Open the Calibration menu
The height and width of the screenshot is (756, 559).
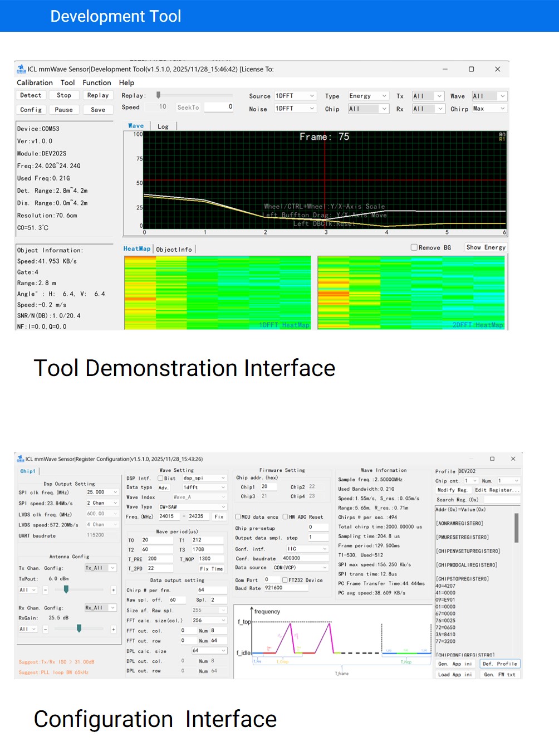coord(35,82)
